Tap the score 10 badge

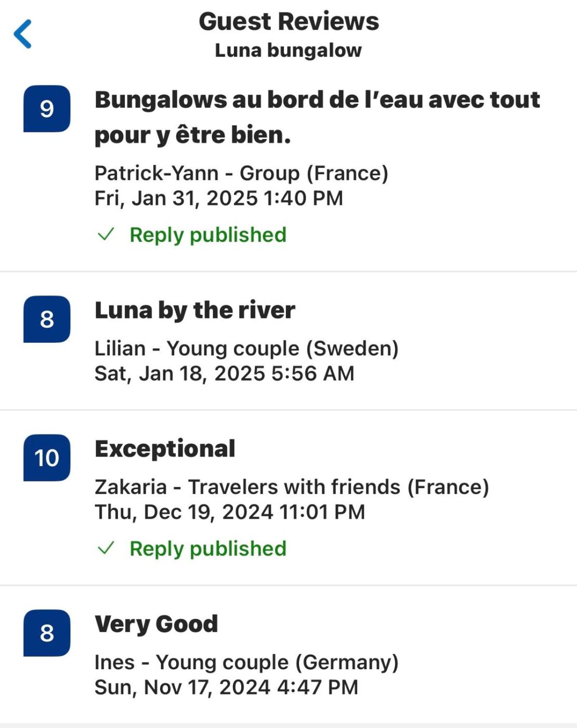coord(47,458)
